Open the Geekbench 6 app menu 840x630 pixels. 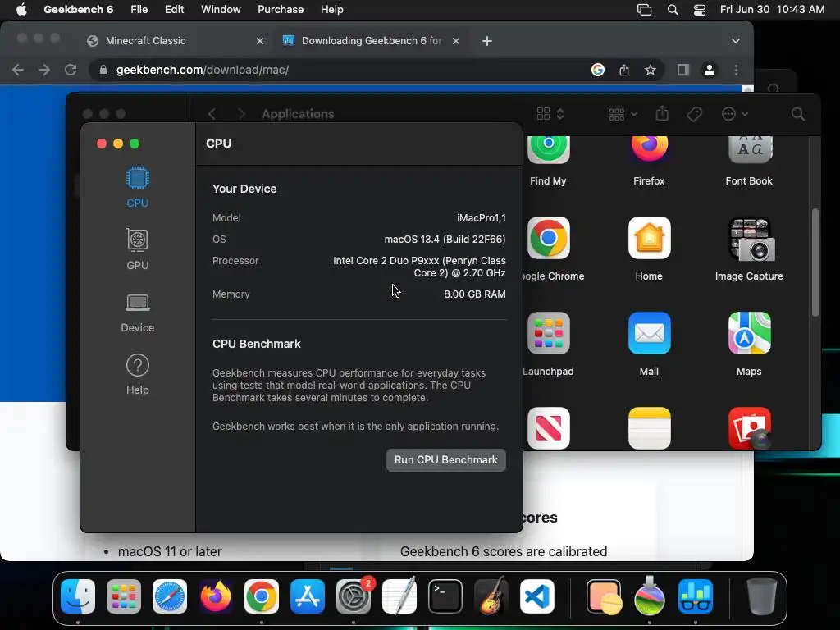point(78,10)
